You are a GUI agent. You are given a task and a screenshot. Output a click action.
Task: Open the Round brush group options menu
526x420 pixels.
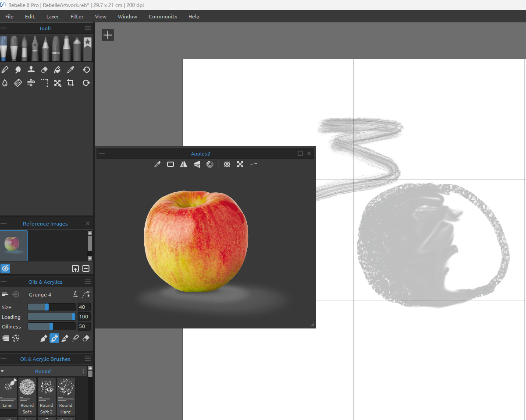coord(84,371)
